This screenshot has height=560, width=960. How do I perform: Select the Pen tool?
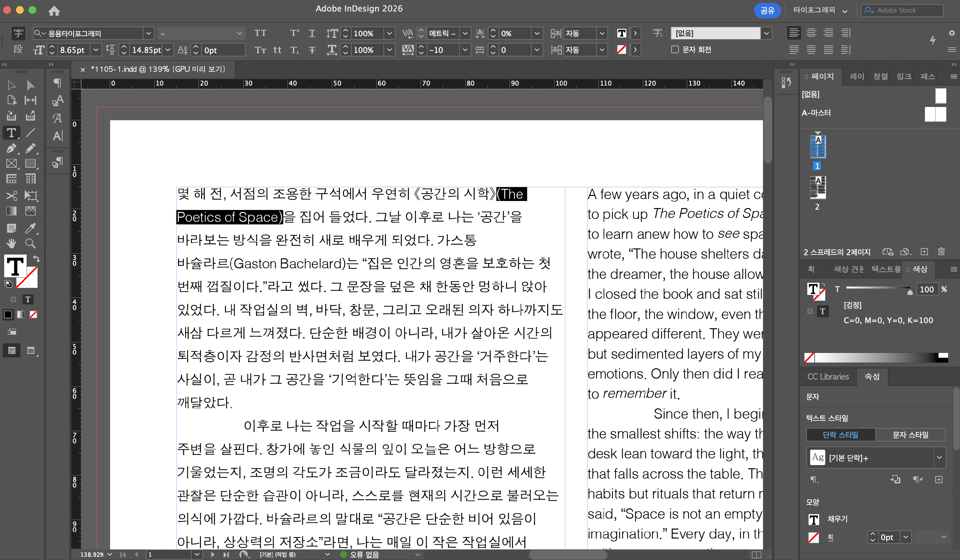click(x=12, y=148)
